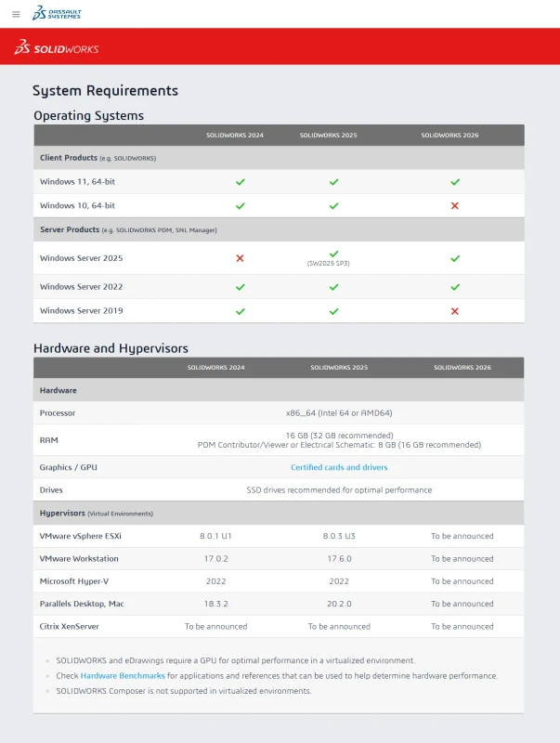Click the Windows Server 2019 checkmark under SOLIDWORKS 2025
Image resolution: width=560 pixels, height=743 pixels.
click(x=334, y=311)
